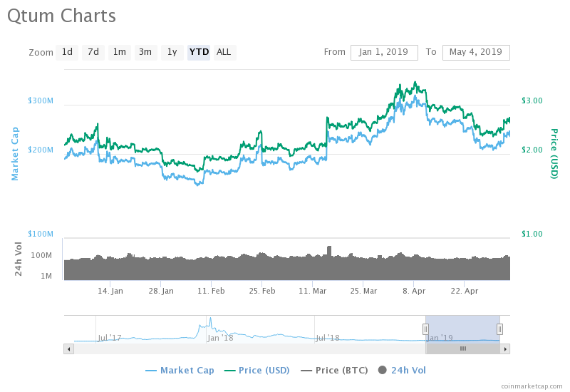This screenshot has width=570, height=392.
Task: Click the Jul '17 navigator label
Action: coord(110,338)
